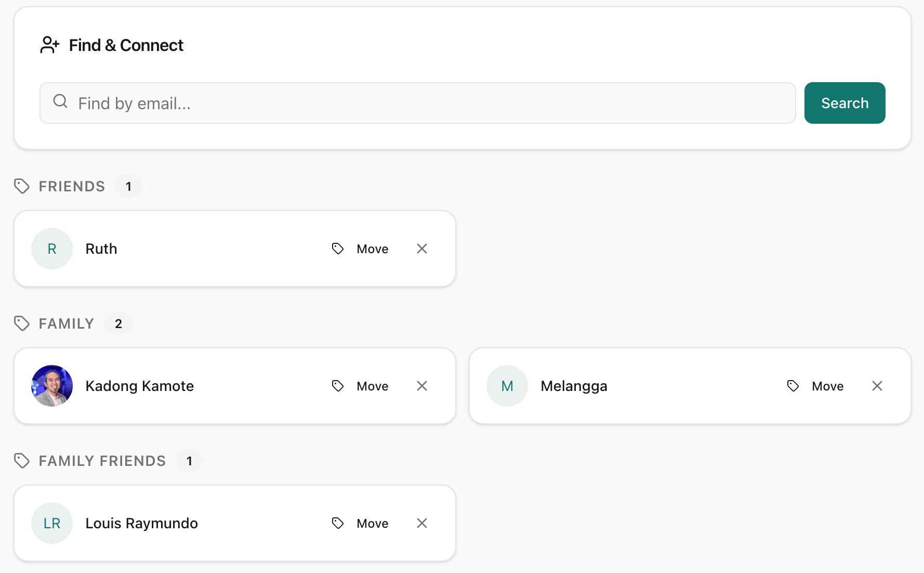
Task: Remove Ruth from connections
Action: coord(422,249)
